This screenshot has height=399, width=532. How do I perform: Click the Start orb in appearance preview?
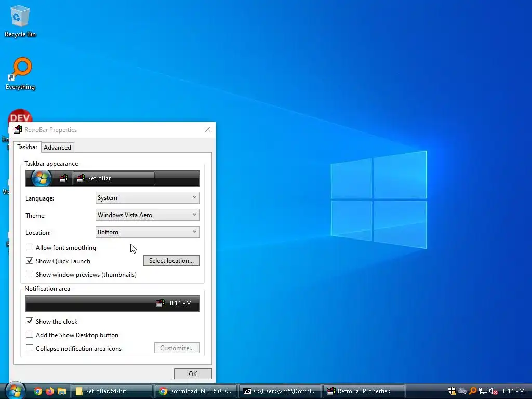(x=42, y=178)
